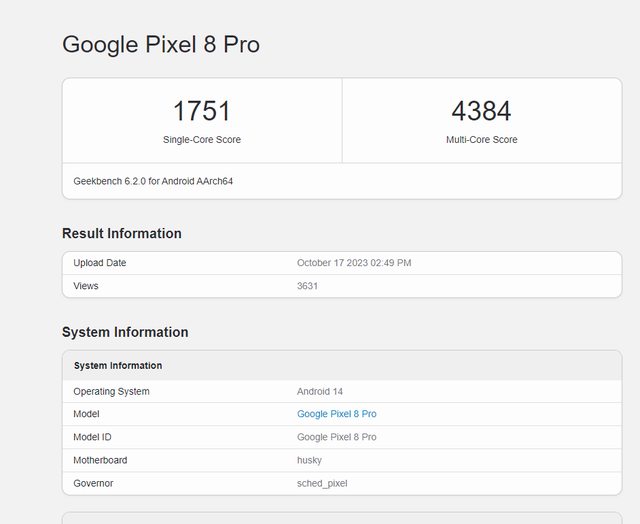Select the Android 14 value

coord(320,391)
